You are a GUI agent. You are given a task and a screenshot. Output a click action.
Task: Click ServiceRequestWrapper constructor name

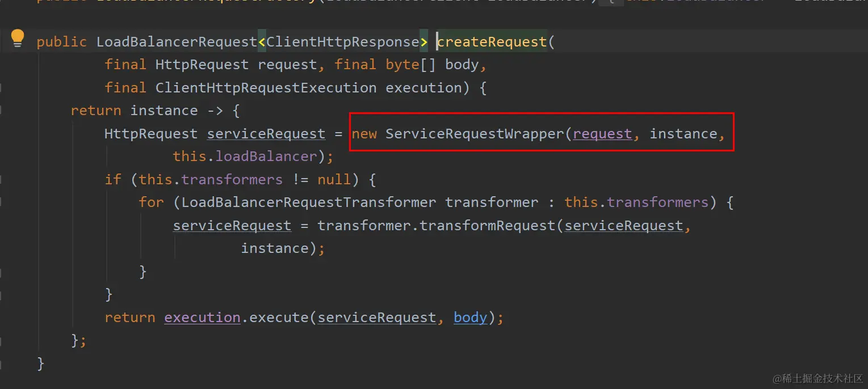(475, 134)
